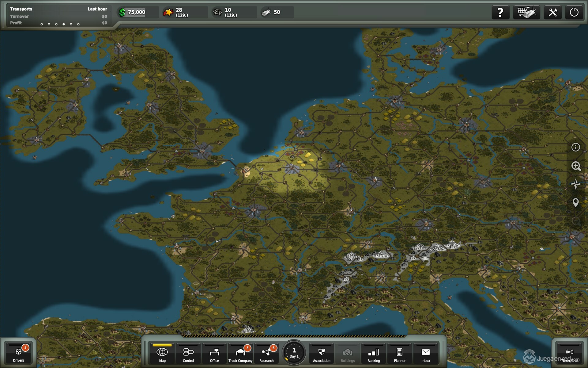Click the map info icon

point(575,148)
